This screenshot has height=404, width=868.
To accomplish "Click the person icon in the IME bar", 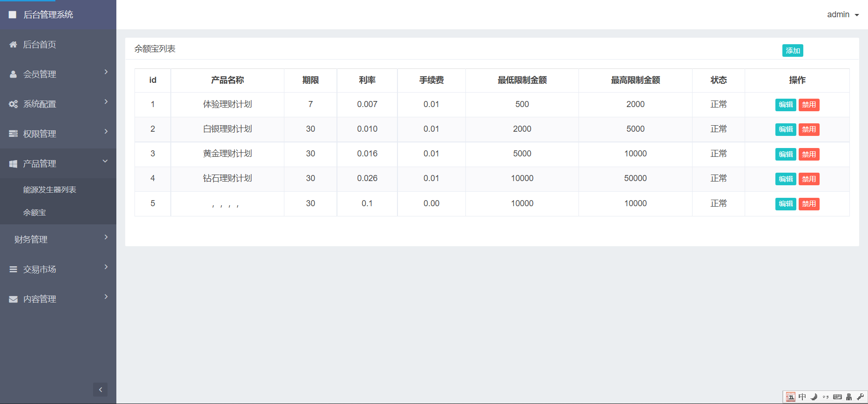I will coord(848,397).
